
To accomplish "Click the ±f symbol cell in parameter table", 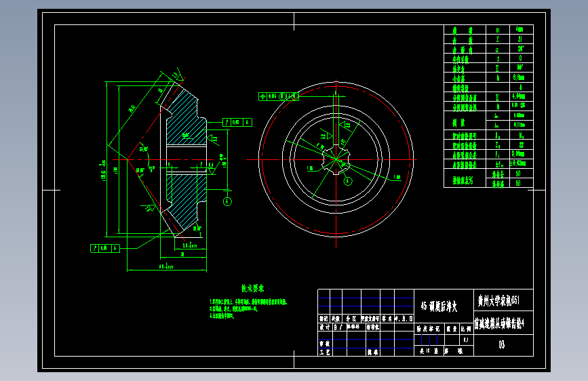I will point(498,164).
